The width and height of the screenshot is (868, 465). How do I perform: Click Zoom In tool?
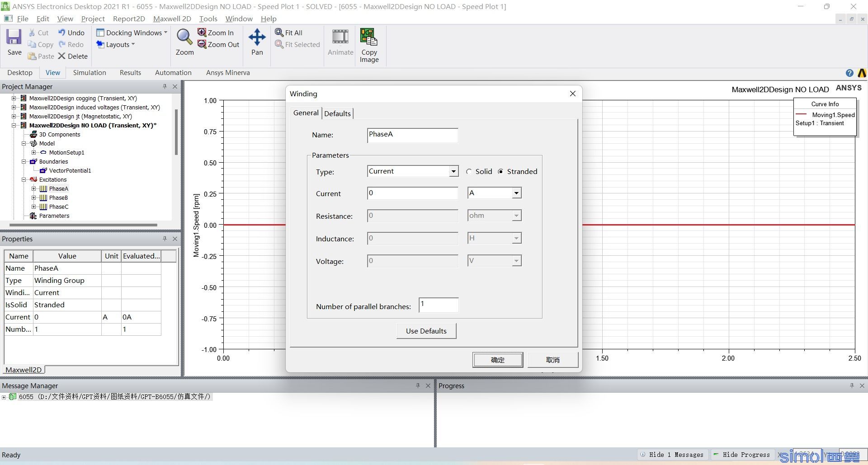pos(216,33)
